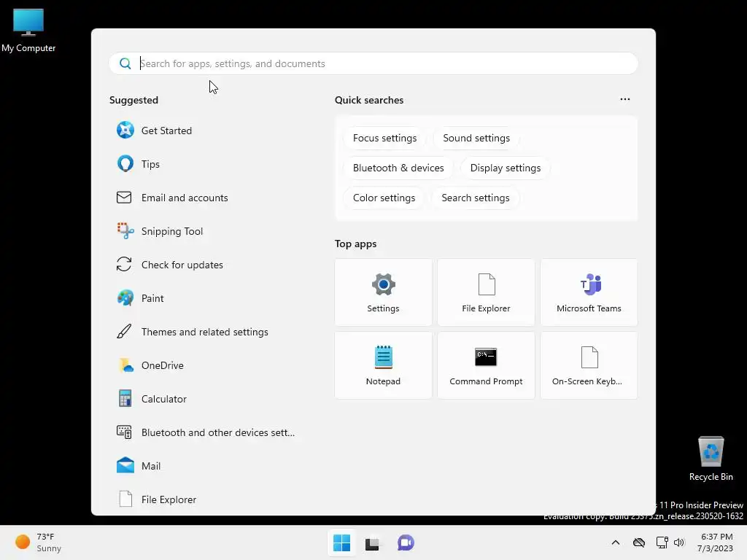Open OneDrive from its cloud folder icon
This screenshot has height=560, width=747.
[x=125, y=365]
